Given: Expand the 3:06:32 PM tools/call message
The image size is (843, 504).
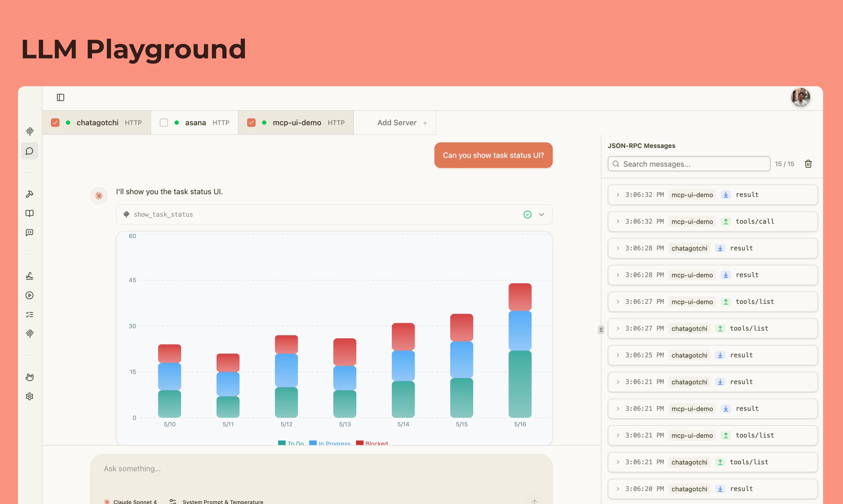Looking at the screenshot, I should pyautogui.click(x=618, y=221).
